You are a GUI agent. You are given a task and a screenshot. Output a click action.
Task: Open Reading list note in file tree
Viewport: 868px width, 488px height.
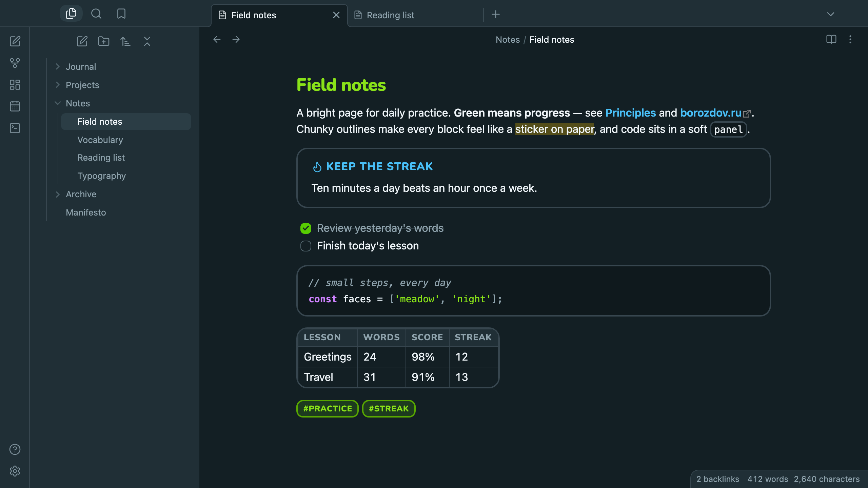[126, 158]
